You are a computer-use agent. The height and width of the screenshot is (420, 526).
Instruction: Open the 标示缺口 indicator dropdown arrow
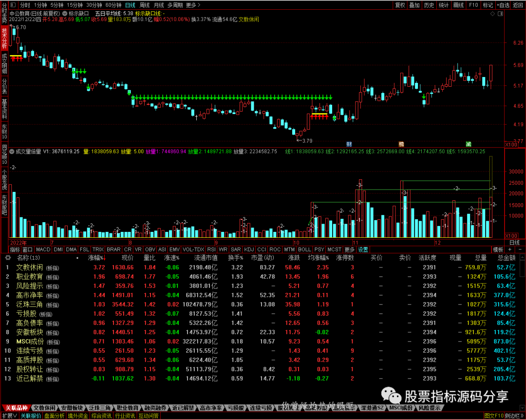(65, 14)
